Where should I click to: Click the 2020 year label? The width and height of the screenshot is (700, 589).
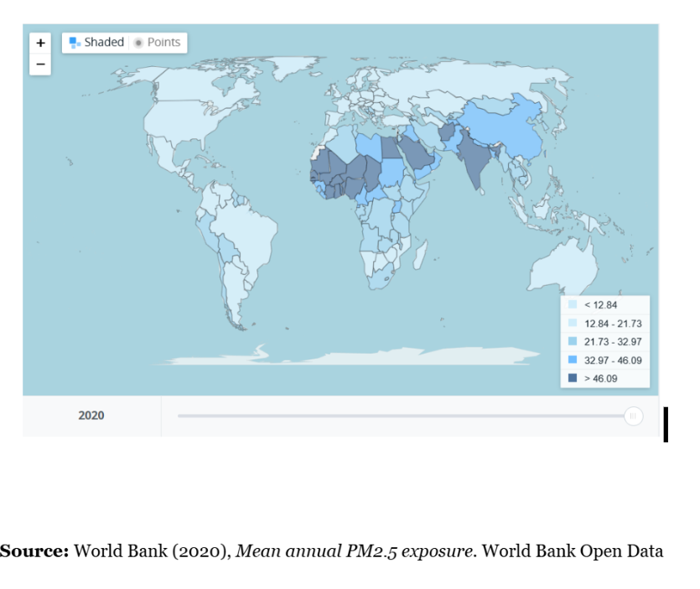pyautogui.click(x=91, y=416)
